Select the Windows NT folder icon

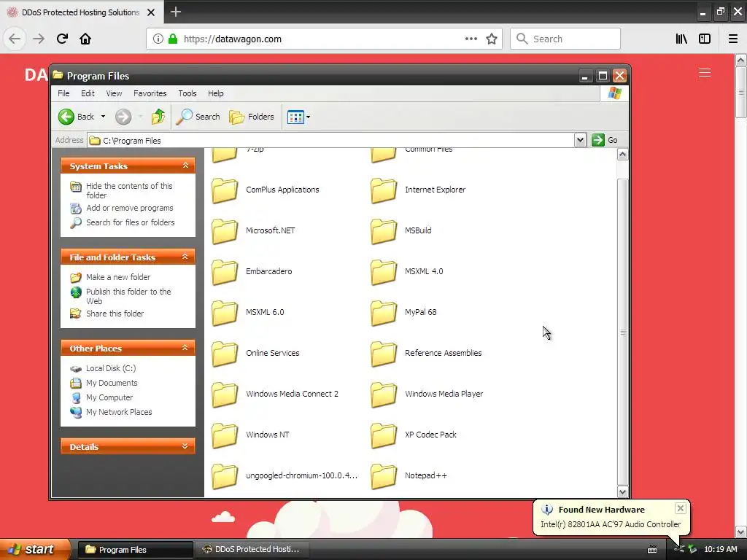[x=225, y=436]
